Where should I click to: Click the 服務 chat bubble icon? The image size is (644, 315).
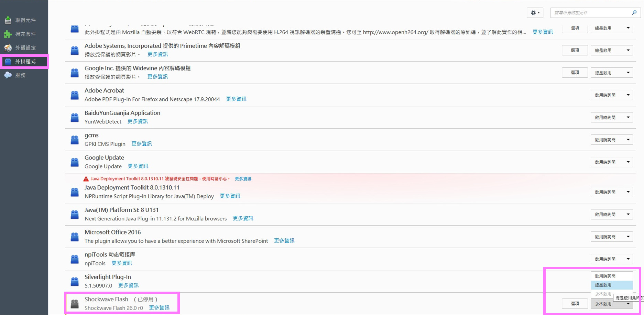(x=8, y=75)
